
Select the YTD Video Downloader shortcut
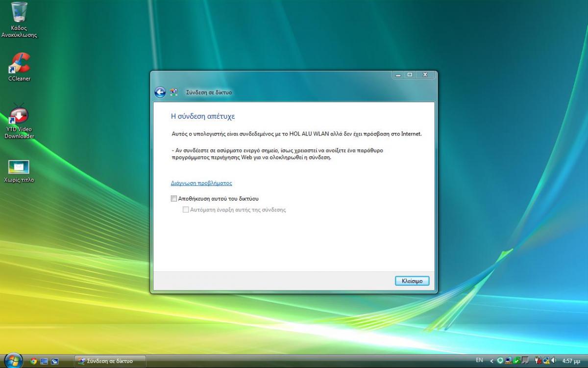19,122
